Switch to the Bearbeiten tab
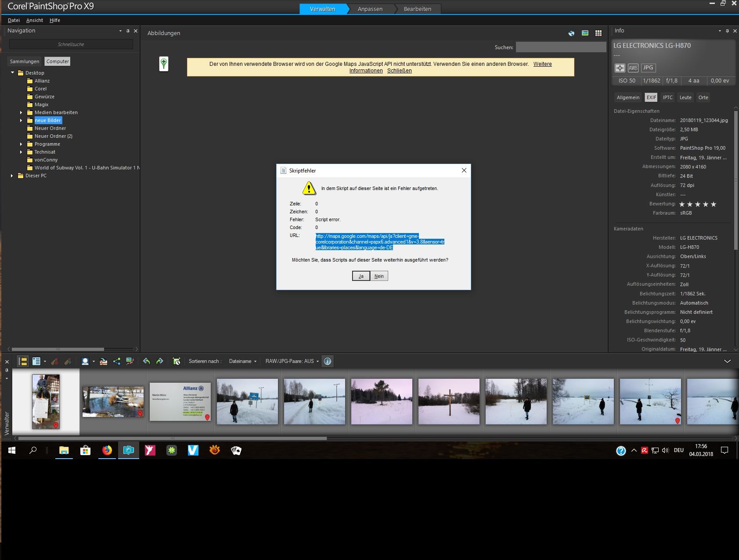Image resolution: width=739 pixels, height=560 pixels. [417, 9]
